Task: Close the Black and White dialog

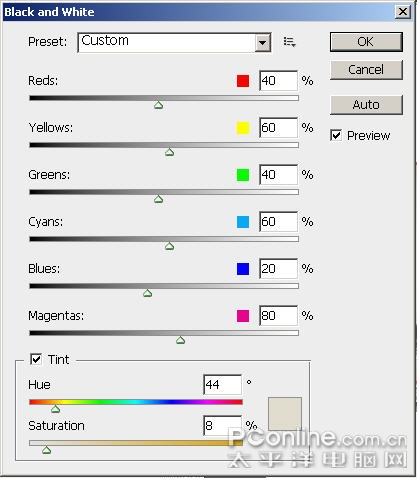Action: [x=403, y=12]
